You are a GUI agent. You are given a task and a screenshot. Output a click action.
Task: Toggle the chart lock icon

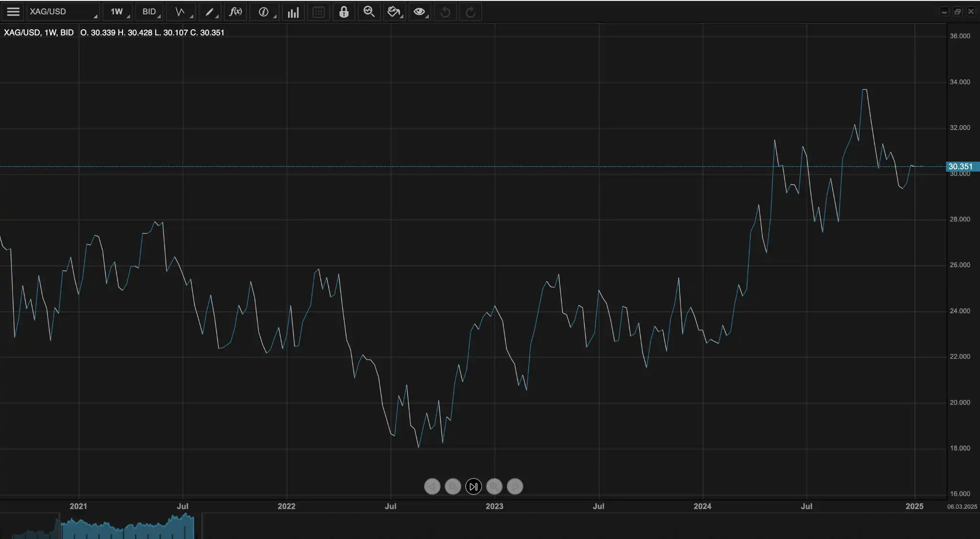(344, 11)
